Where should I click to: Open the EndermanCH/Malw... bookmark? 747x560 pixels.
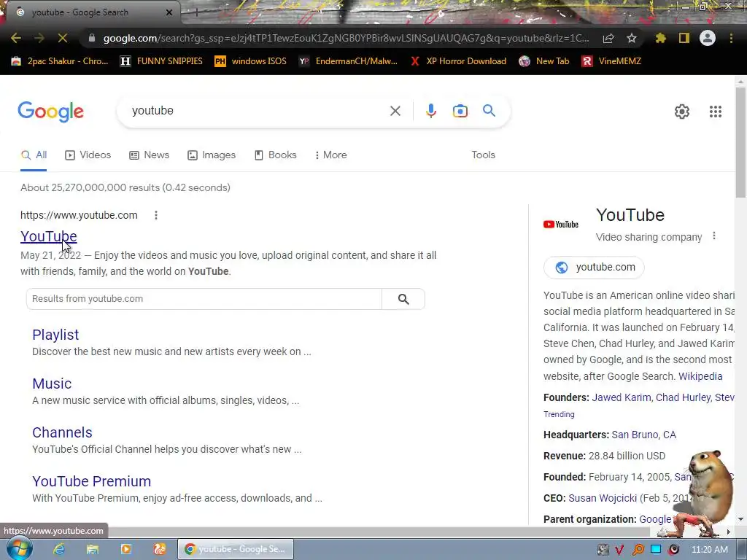point(348,61)
